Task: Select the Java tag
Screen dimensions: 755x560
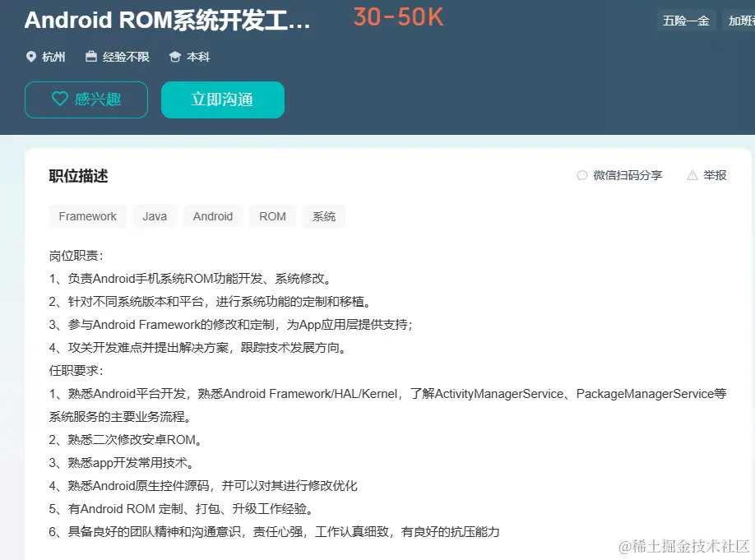Action: coord(155,216)
